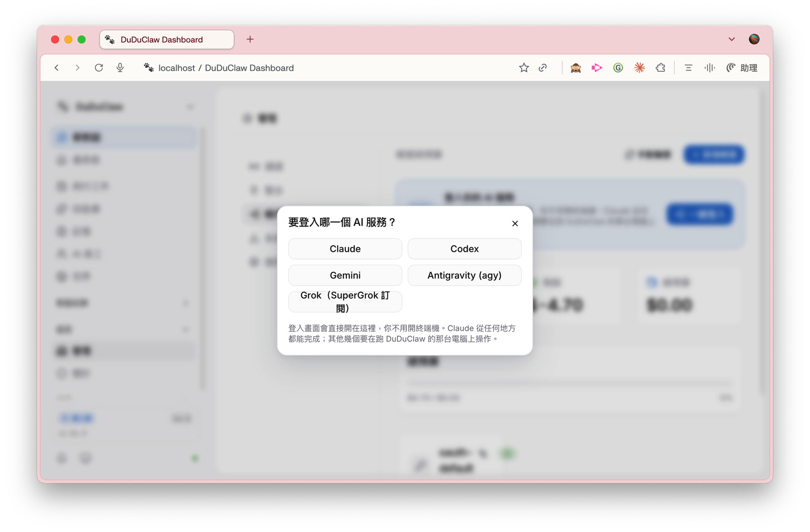Select the Antigravity (agy) login option
810x532 pixels.
pos(464,275)
